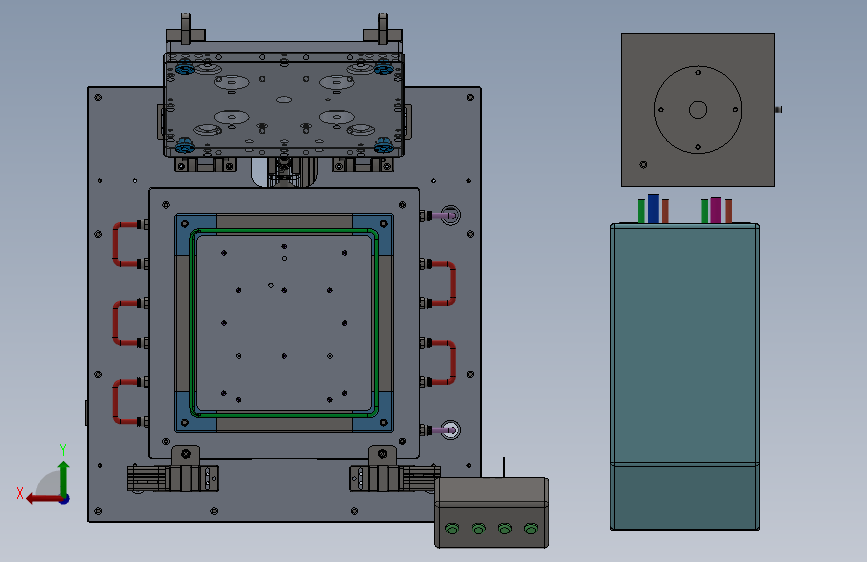Select the middle red hose on the left side
This screenshot has height=562, width=867.
[x=116, y=322]
